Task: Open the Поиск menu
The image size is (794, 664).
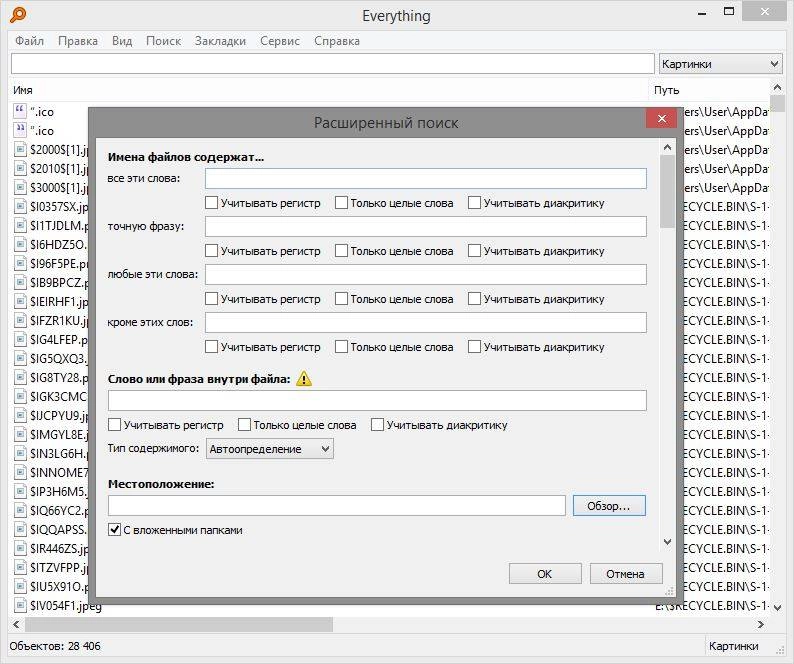Action: click(164, 41)
